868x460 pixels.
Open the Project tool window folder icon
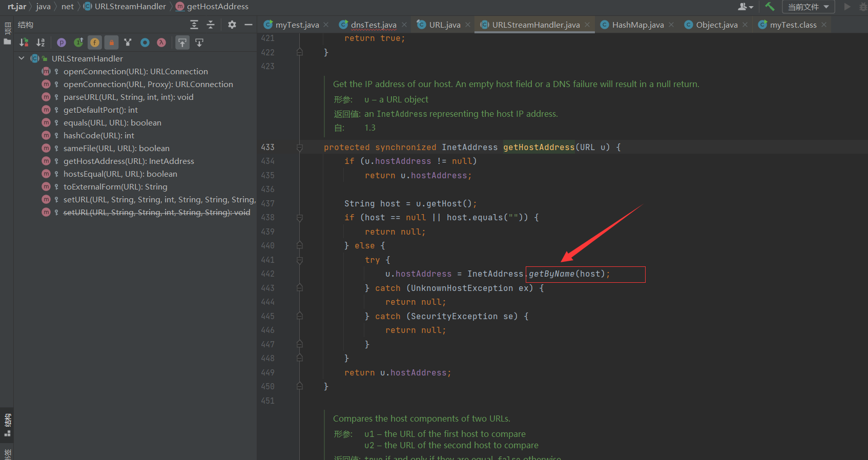pyautogui.click(x=7, y=41)
